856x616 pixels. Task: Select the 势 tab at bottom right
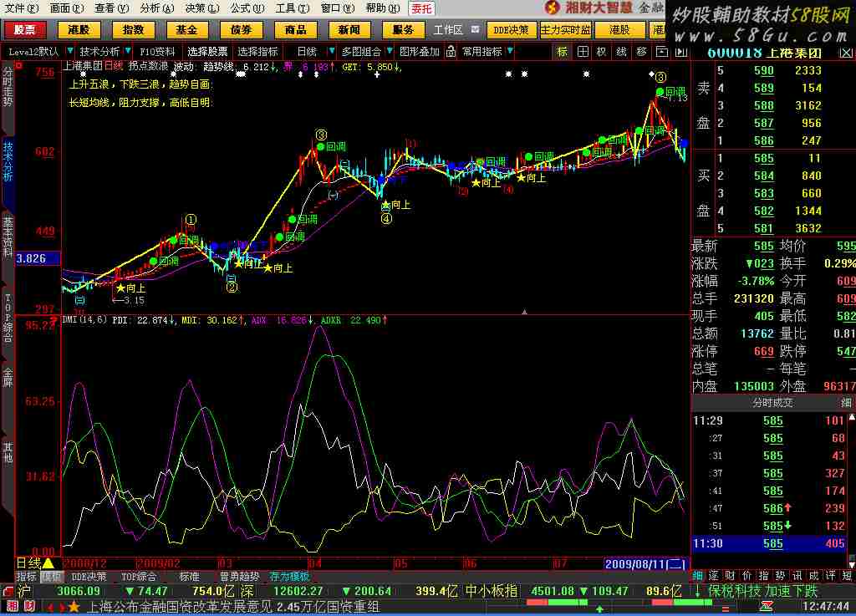(x=780, y=576)
